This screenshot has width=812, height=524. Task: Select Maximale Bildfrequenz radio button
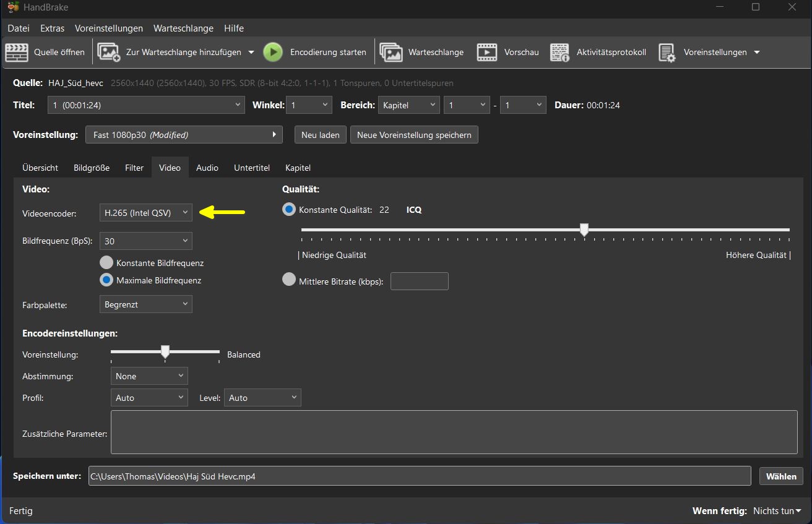[106, 280]
